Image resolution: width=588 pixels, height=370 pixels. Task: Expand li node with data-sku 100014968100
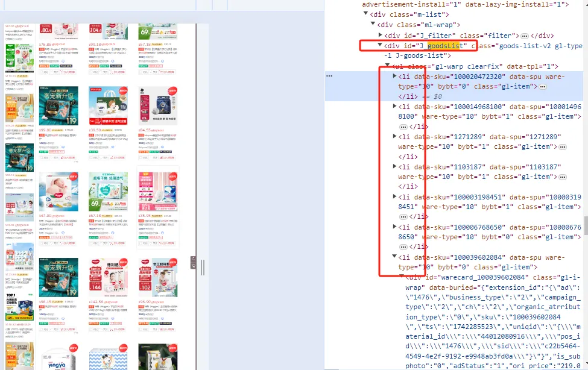[x=394, y=106]
